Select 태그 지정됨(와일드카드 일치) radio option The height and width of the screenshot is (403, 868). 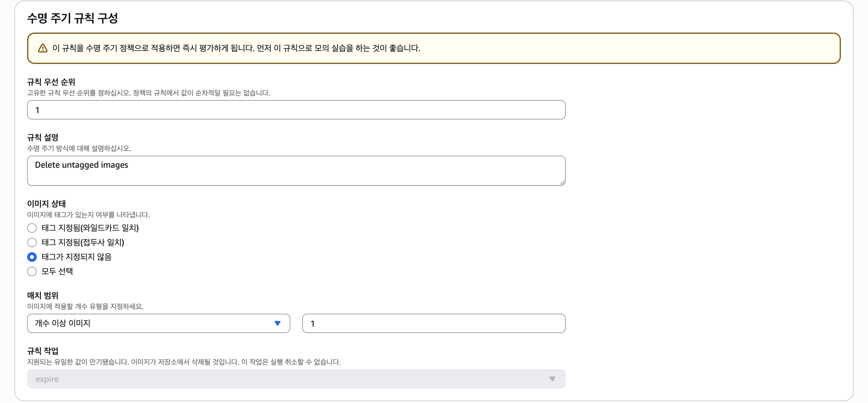pyautogui.click(x=32, y=228)
